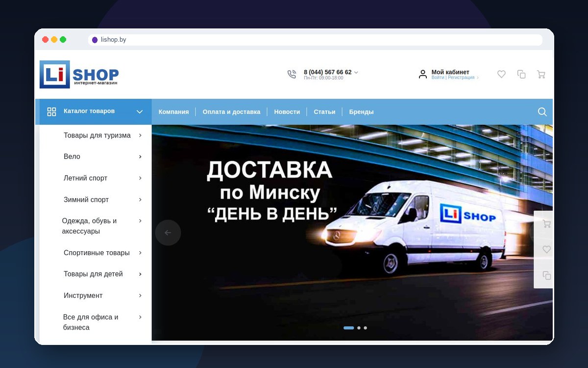Viewport: 588px width, 368px height.
Task: Expand Все для офиса и бизнеса arrow
Action: 140,317
